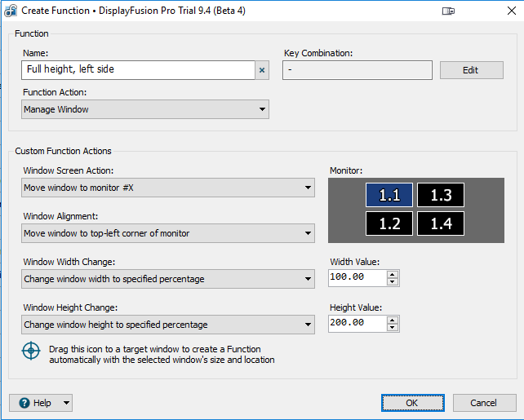The width and height of the screenshot is (524, 420).
Task: Click into the Name text field
Action: pos(139,70)
